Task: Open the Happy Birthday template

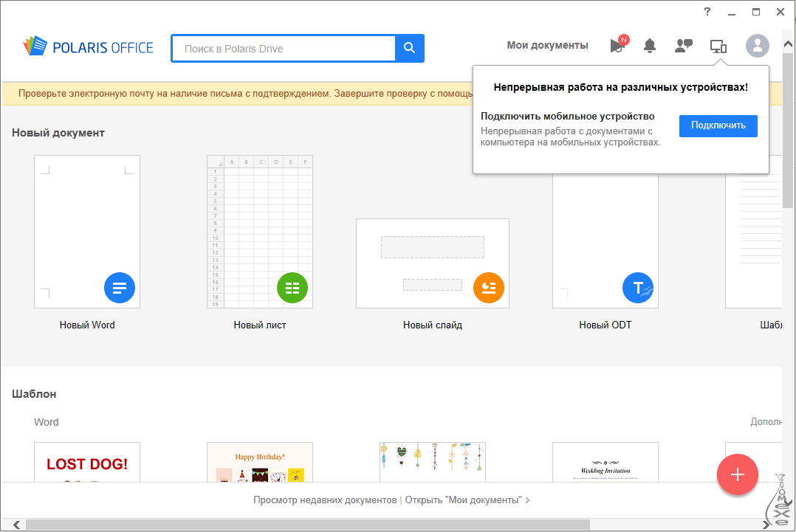Action: [x=259, y=462]
